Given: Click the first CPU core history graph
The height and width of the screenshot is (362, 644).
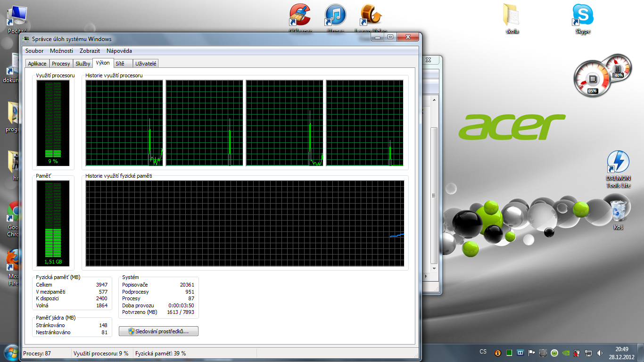Looking at the screenshot, I should 124,123.
